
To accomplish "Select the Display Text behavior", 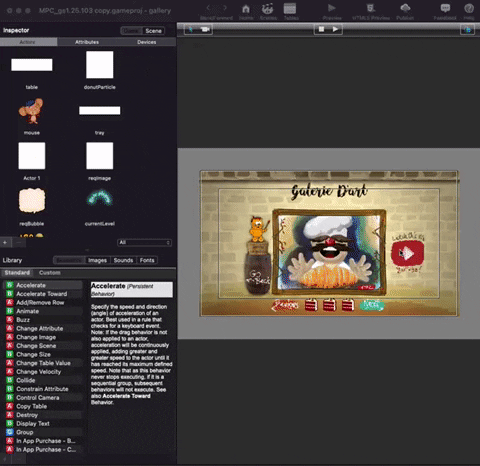I will coord(43,424).
